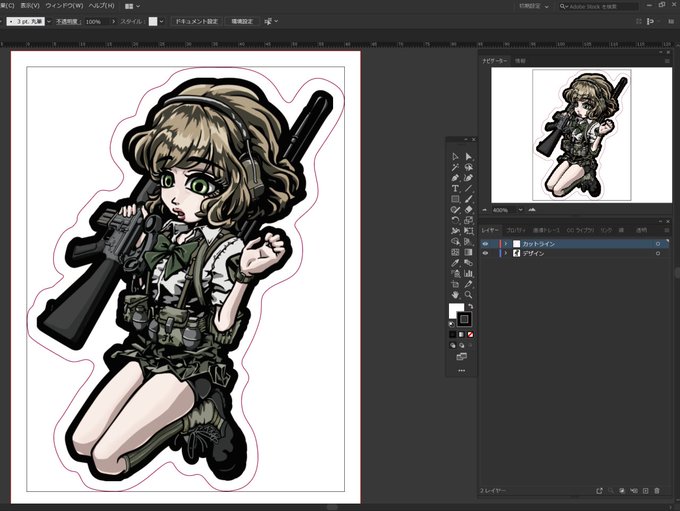680x511 pixels.
Task: Hide the デザイン layer eye
Action: (x=485, y=253)
